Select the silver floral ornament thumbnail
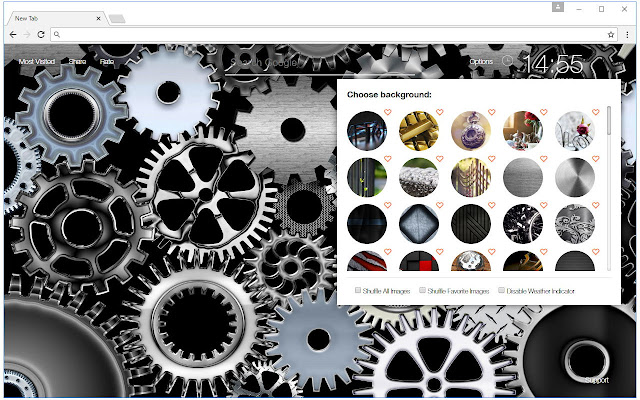Image resolution: width=640 pixels, height=400 pixels. pyautogui.click(x=575, y=224)
